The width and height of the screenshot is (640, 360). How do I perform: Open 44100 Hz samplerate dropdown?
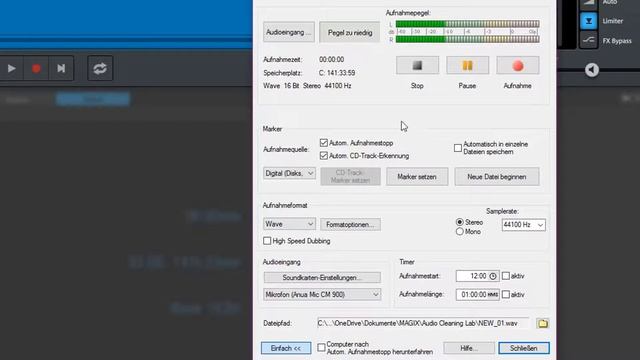[523, 225]
